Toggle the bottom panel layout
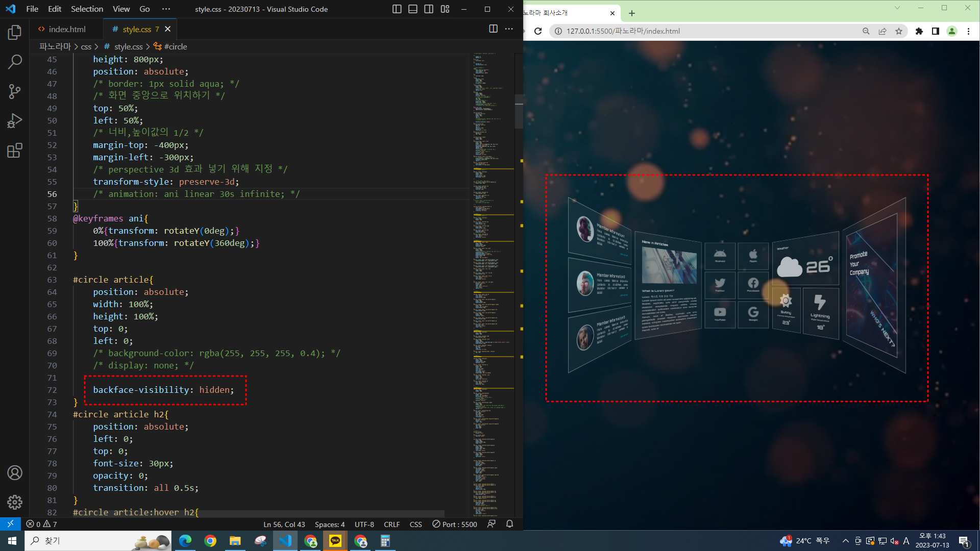Image resolution: width=980 pixels, height=551 pixels. 413,9
